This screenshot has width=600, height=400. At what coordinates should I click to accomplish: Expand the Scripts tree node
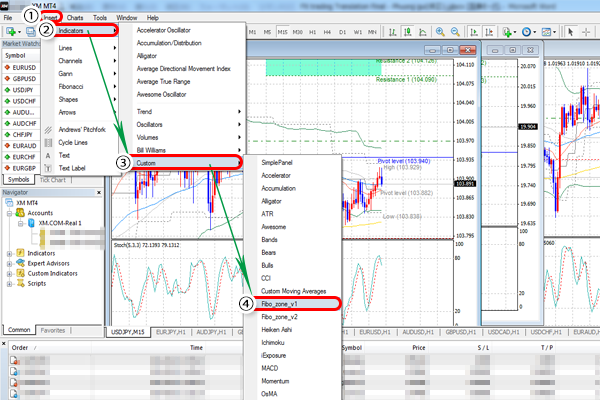(x=9, y=284)
